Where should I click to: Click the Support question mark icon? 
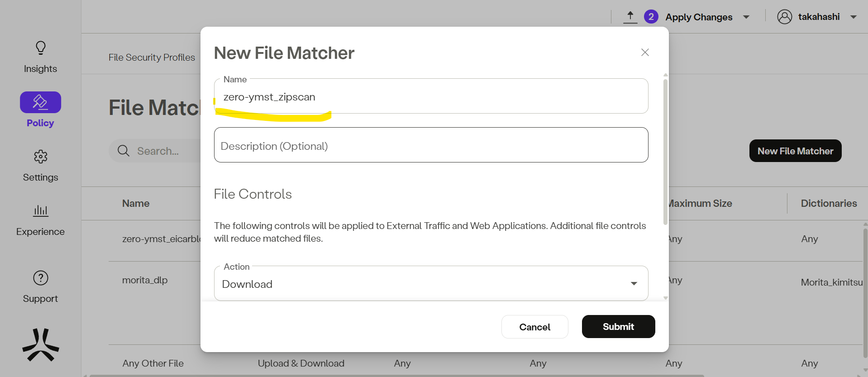[40, 278]
